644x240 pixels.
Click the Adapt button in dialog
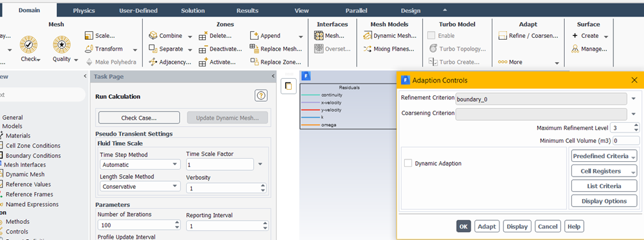tap(487, 227)
